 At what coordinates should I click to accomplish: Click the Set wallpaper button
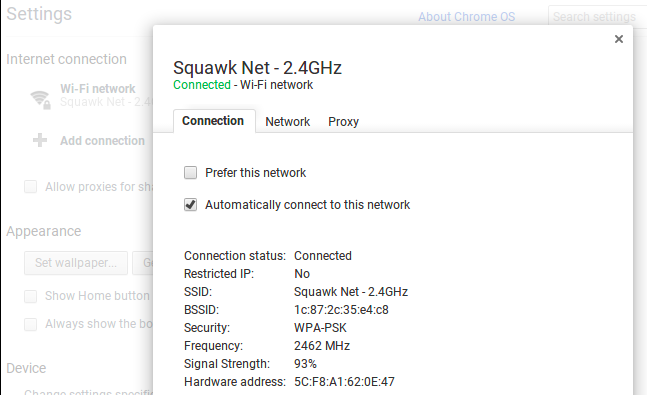76,263
